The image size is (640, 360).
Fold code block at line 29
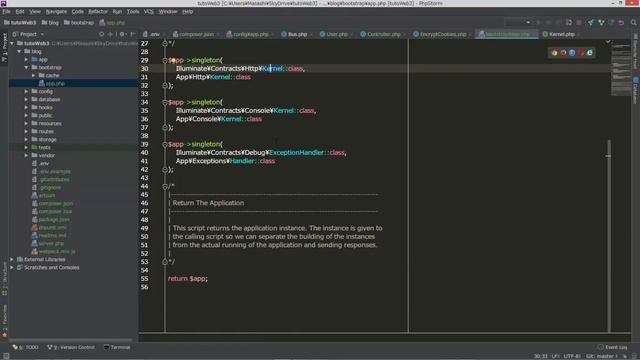point(165,60)
